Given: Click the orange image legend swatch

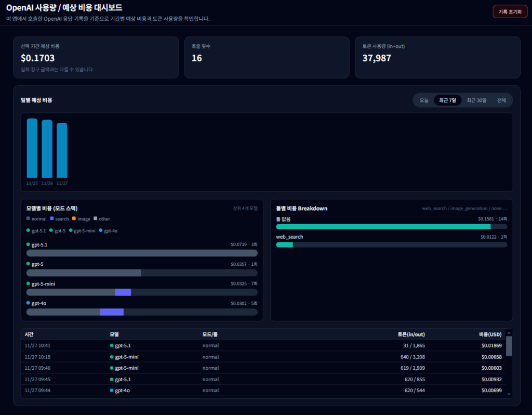Looking at the screenshot, I should (x=74, y=219).
